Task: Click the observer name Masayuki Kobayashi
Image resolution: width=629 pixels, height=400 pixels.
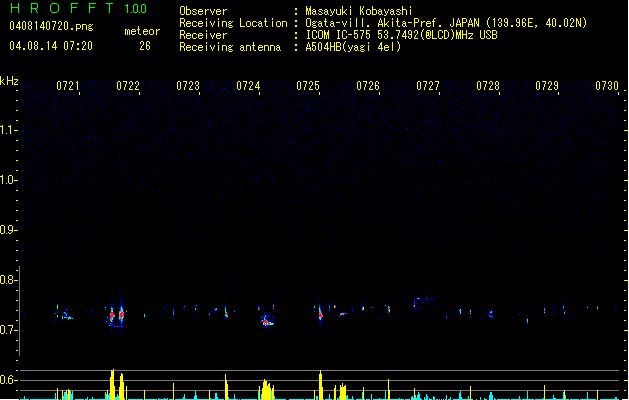Action: pos(359,11)
